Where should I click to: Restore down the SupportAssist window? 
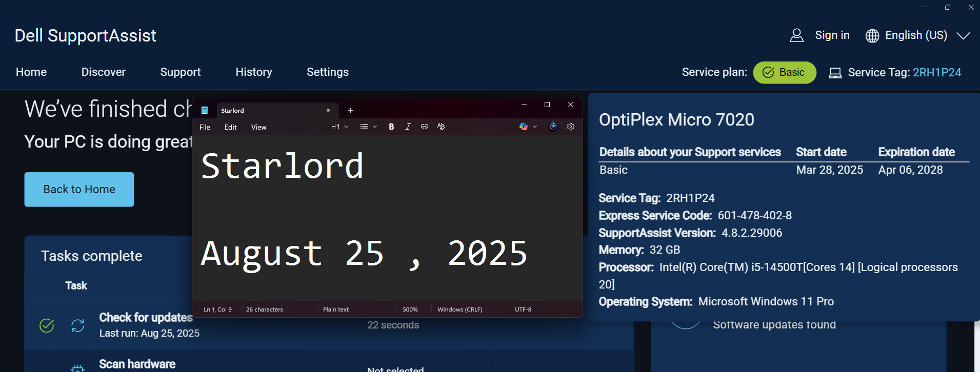[947, 7]
